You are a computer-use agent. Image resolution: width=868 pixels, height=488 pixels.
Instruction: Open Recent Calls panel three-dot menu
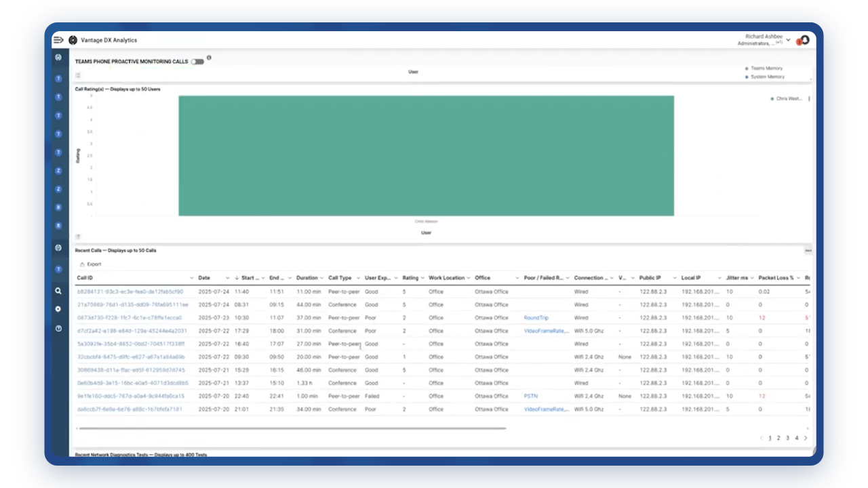[x=808, y=251]
